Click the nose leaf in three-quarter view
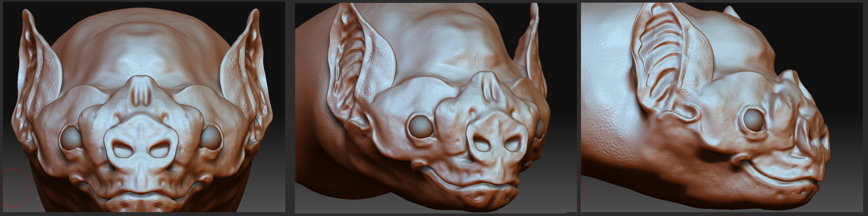The height and width of the screenshot is (216, 868). (489, 88)
